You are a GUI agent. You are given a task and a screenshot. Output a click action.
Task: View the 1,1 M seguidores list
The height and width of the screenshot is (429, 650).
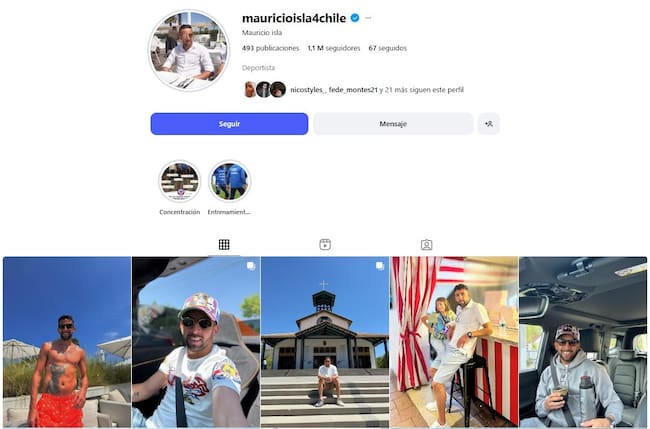334,48
